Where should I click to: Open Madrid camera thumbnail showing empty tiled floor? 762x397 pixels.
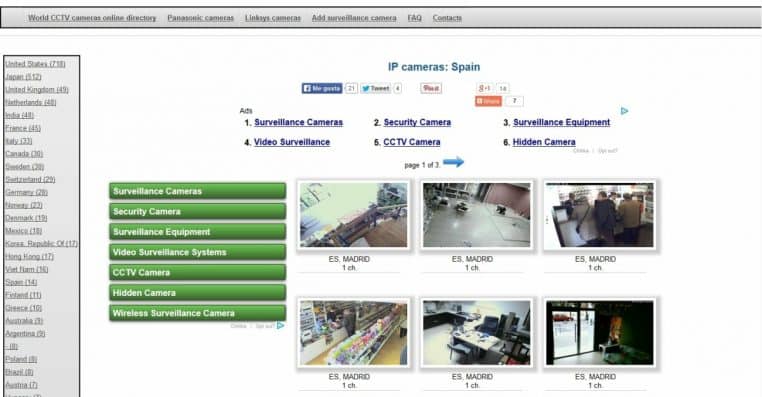click(x=477, y=215)
